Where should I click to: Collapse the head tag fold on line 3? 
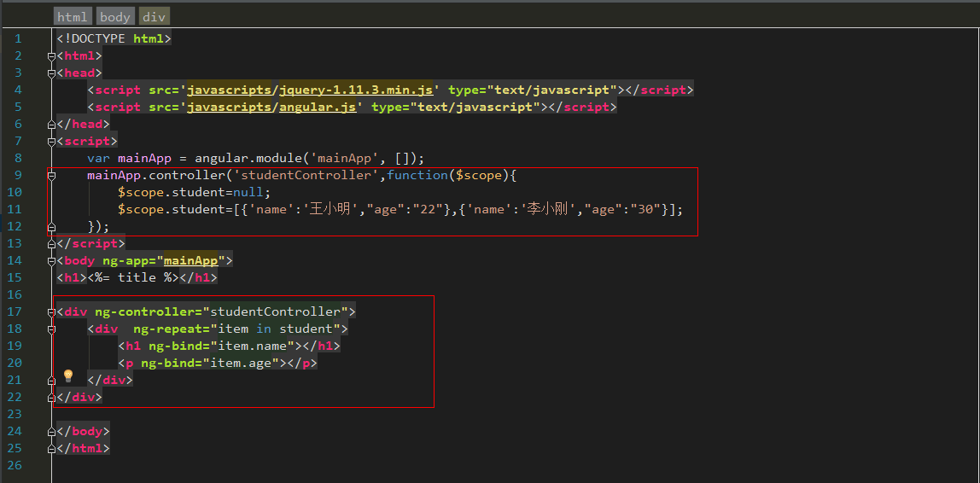click(x=52, y=73)
